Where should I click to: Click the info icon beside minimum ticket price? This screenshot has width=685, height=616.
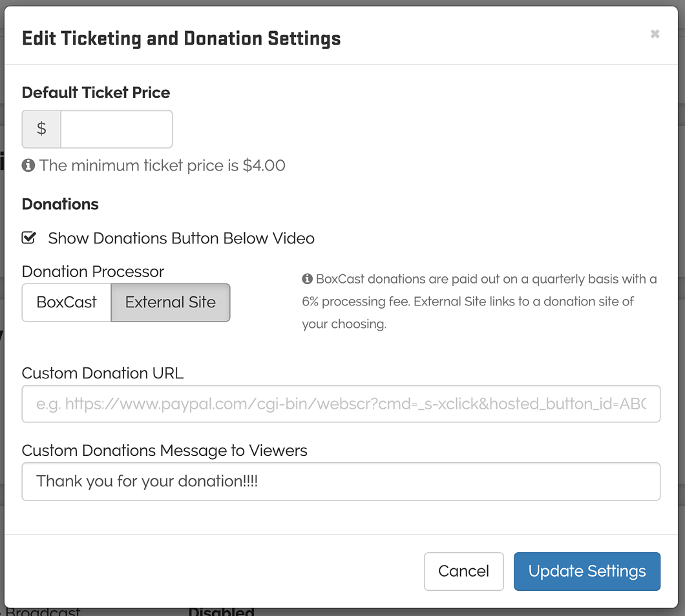tap(28, 165)
